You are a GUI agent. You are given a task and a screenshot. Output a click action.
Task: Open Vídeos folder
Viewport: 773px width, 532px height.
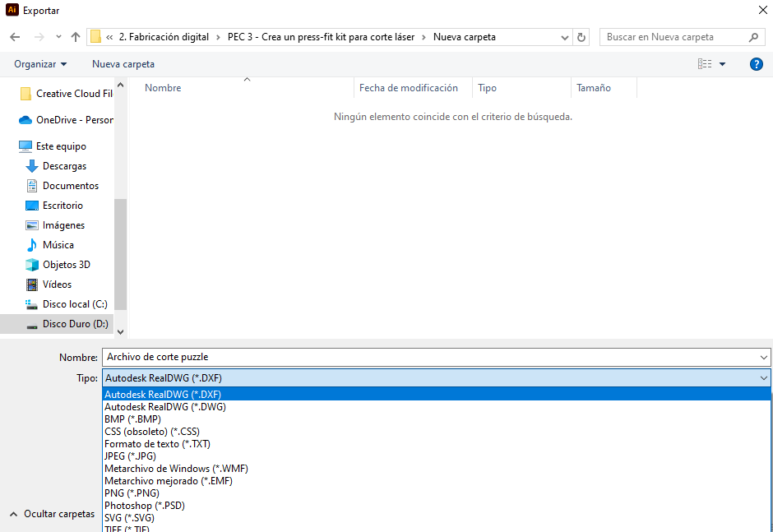(x=49, y=285)
